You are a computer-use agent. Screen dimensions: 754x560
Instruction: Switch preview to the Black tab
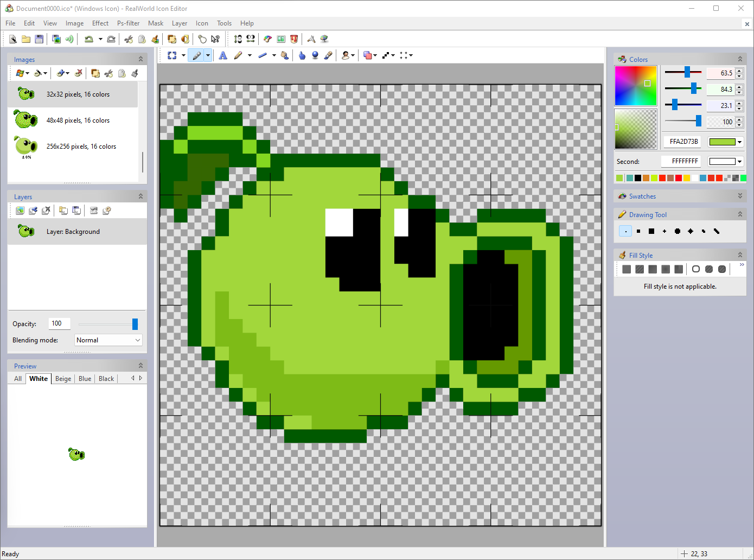[x=106, y=379]
